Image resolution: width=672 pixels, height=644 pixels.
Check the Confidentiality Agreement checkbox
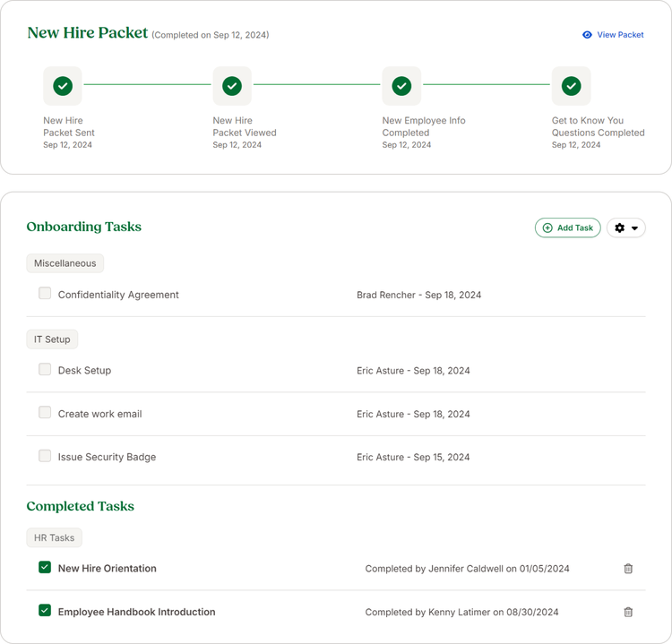(x=45, y=294)
